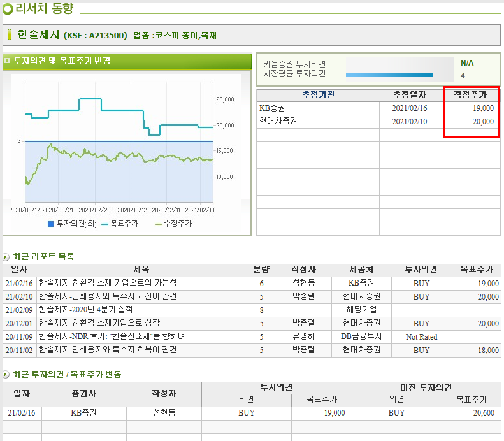Click the 20,000 value in 적정주가 column
The image size is (504, 441).
pos(483,122)
